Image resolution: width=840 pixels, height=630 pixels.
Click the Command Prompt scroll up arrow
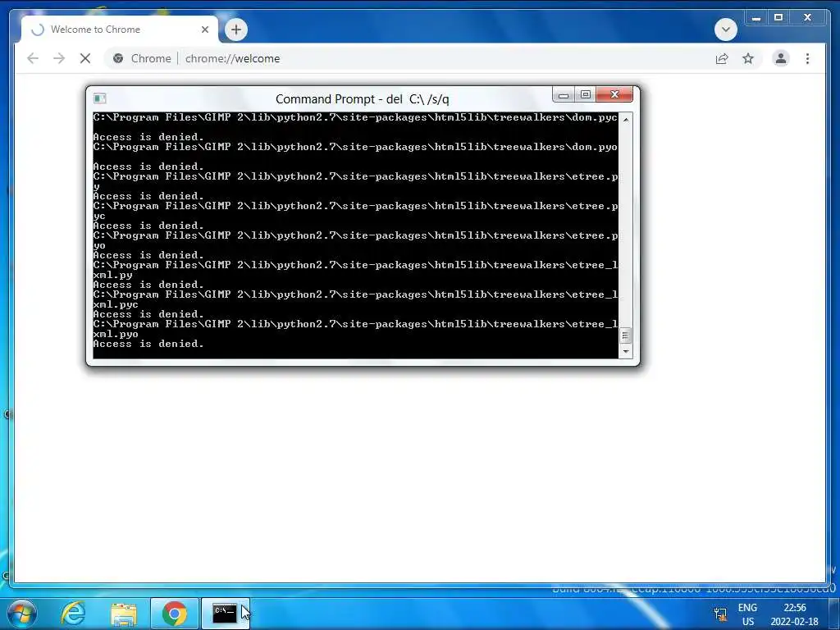pyautogui.click(x=625, y=120)
